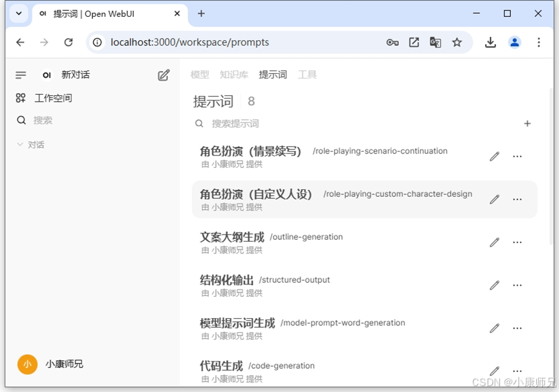Edit the 代码生成 prompt via pencil icon

pyautogui.click(x=494, y=370)
